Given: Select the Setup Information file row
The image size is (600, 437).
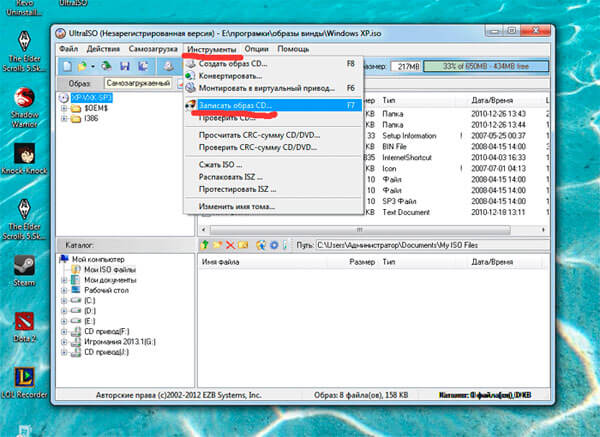Looking at the screenshot, I should tap(455, 136).
